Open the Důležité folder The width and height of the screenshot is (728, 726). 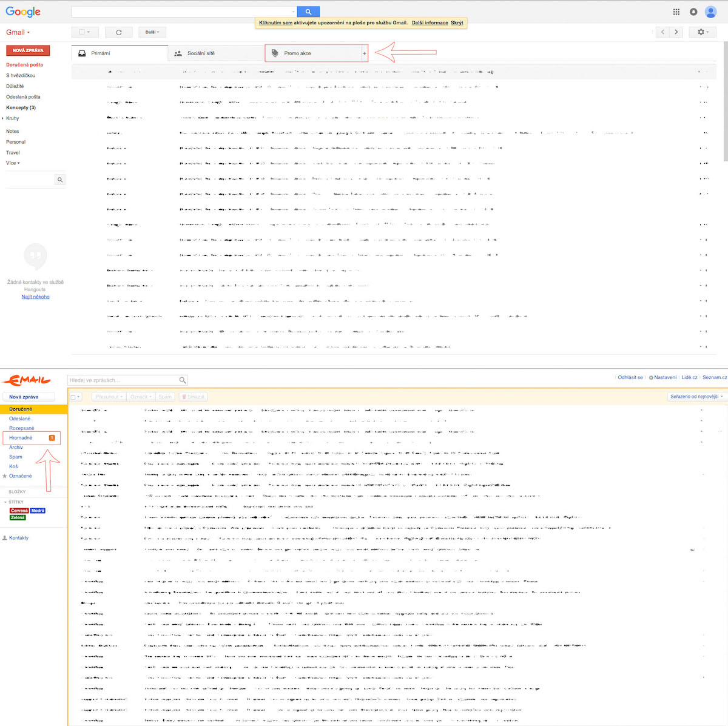pos(15,86)
